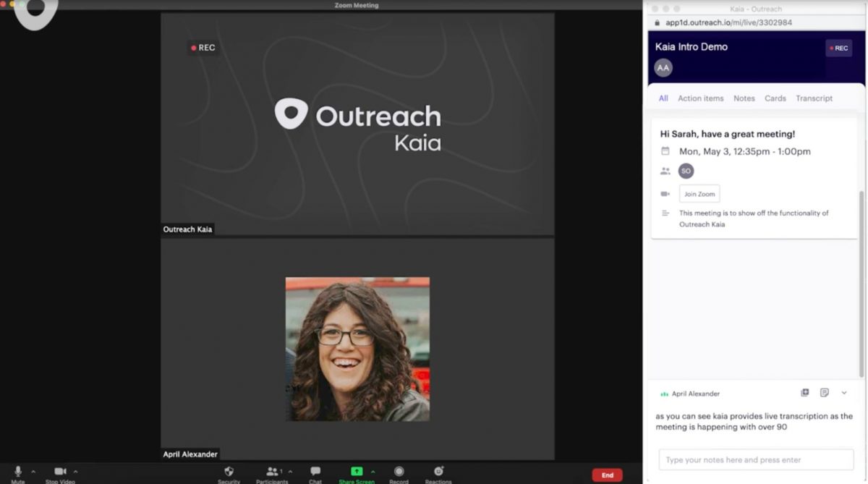Click 'Mon, May 3, 12:35pm - 1:00pm' text
This screenshot has height=484, width=868.
click(x=744, y=151)
